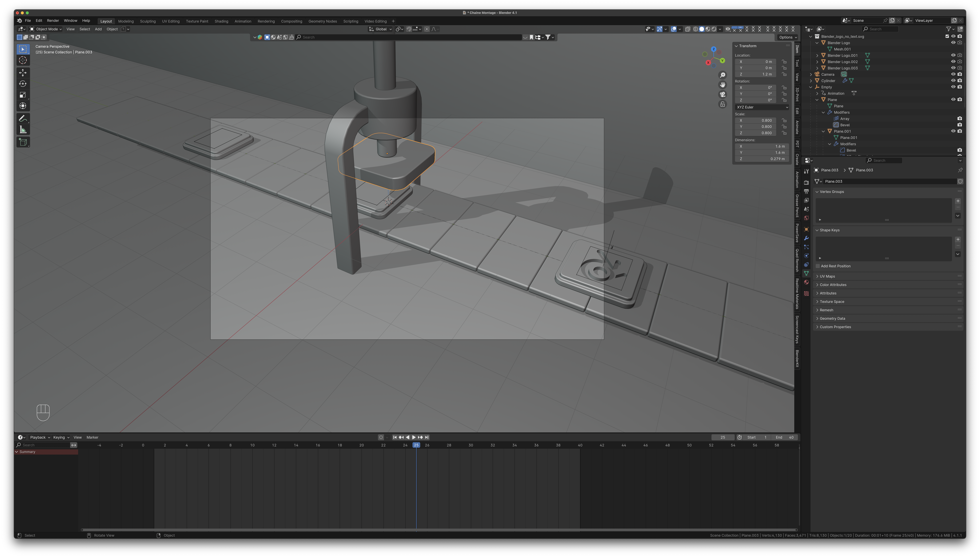Open the Object properties orange square tab
This screenshot has width=980, height=557.
(x=806, y=230)
